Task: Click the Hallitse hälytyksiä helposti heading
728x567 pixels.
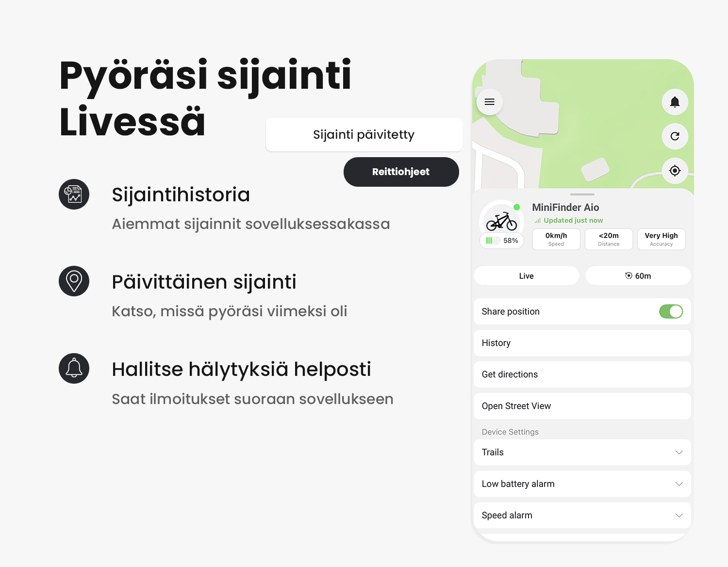Action: click(241, 369)
